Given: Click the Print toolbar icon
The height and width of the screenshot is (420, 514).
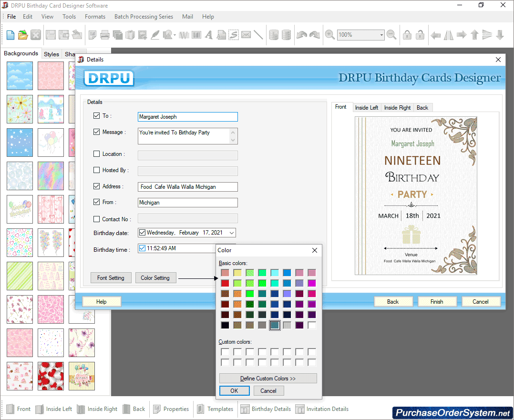Looking at the screenshot, I should click(x=105, y=35).
